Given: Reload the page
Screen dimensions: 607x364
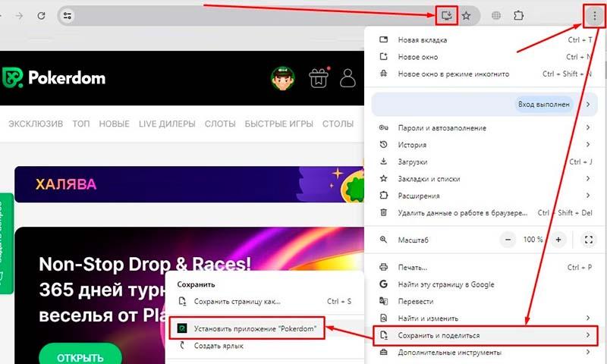Looking at the screenshot, I should tap(41, 16).
